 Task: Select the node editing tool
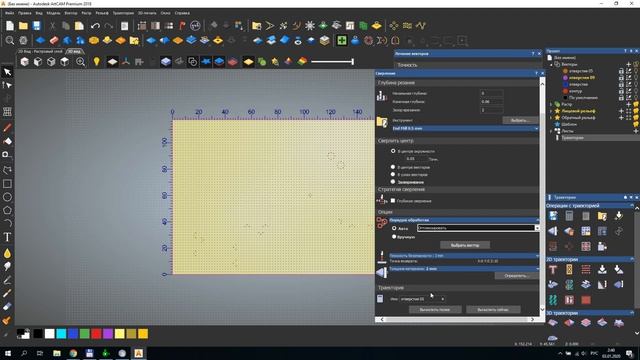(x=7, y=85)
